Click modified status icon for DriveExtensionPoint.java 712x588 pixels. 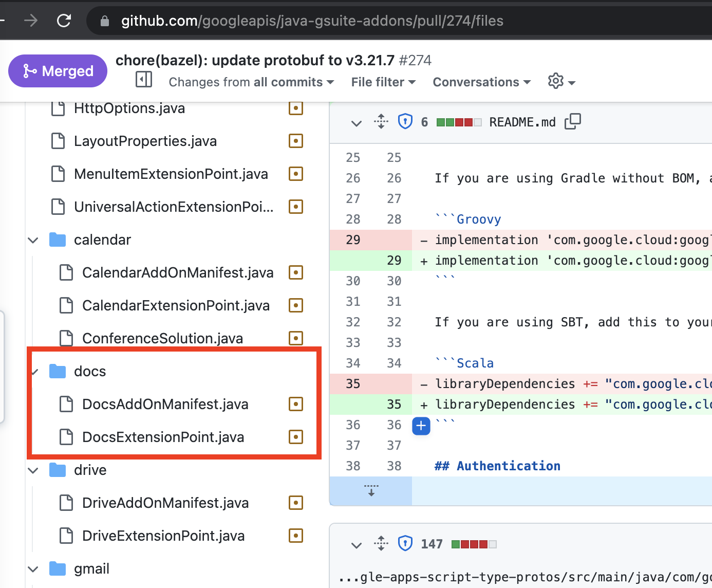(296, 536)
